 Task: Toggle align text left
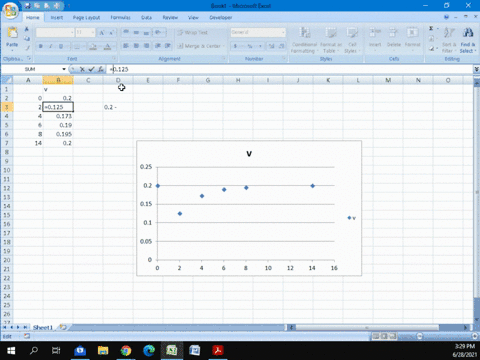[126, 46]
